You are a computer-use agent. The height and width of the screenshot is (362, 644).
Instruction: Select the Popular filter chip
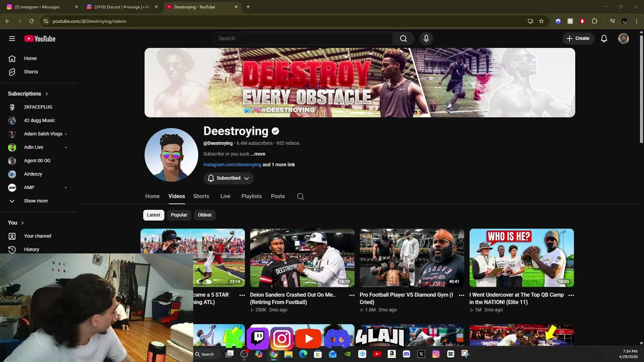pos(179,215)
